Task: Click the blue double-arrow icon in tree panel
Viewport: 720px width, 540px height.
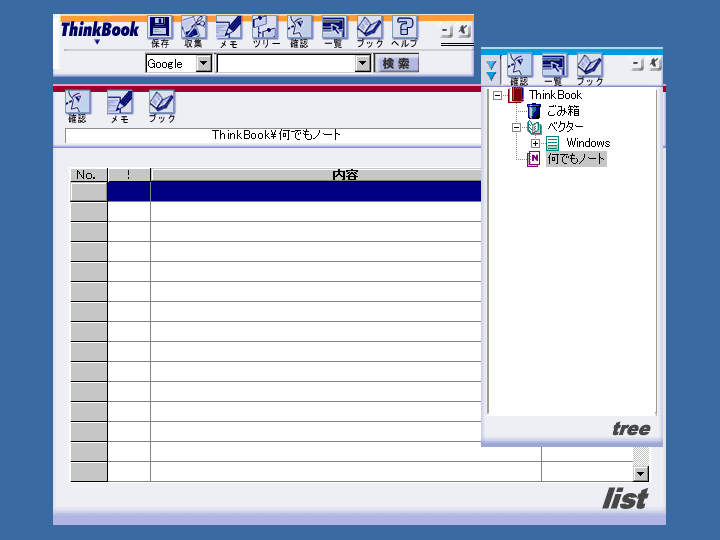Action: (491, 70)
